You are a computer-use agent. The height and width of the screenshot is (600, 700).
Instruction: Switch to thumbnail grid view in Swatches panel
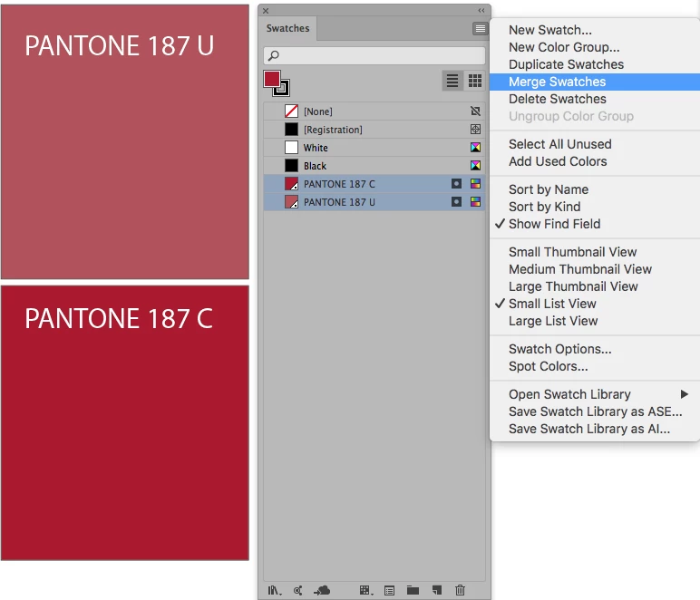coord(474,81)
